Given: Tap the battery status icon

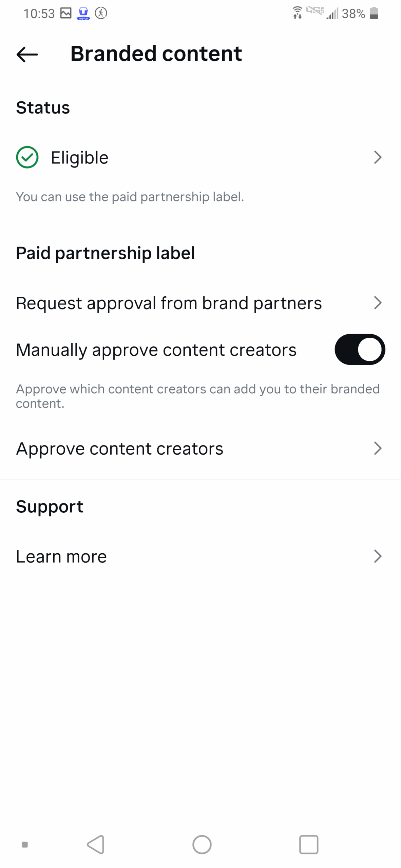Looking at the screenshot, I should [x=374, y=13].
